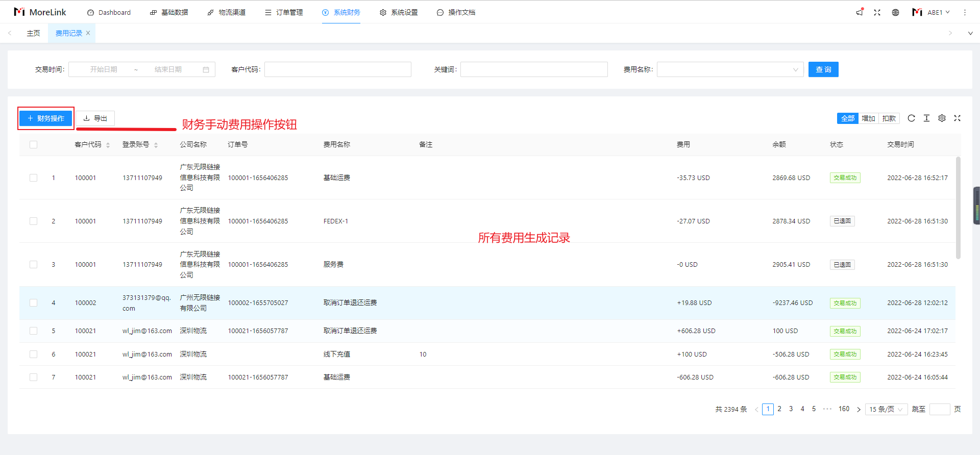The width and height of the screenshot is (980, 455).
Task: Tick the checkbox for row 4
Action: (x=34, y=303)
